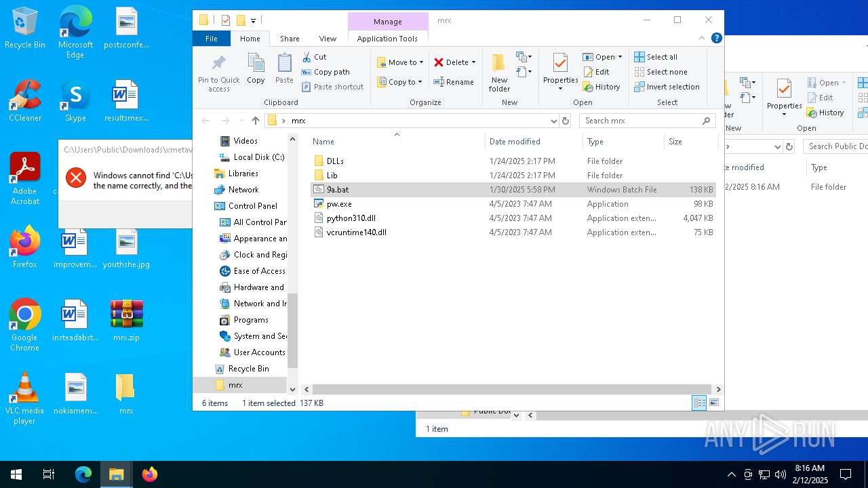Click Microsoft Edge taskbar icon
Image resolution: width=868 pixels, height=488 pixels.
[83, 474]
